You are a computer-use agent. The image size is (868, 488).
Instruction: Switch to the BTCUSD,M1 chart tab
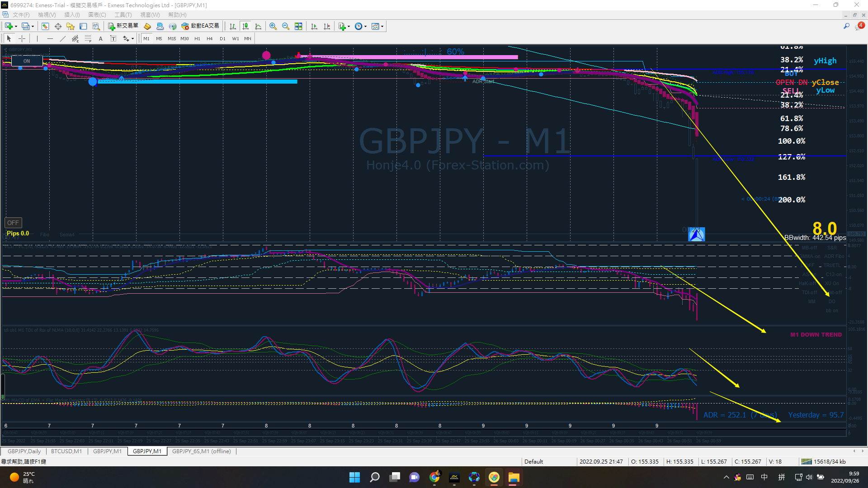point(66,451)
